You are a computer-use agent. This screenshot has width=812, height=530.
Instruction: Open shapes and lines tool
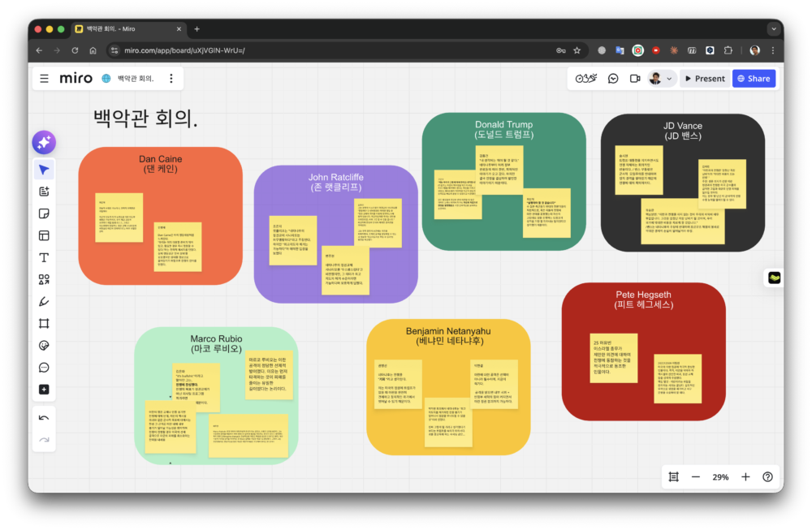(x=44, y=279)
